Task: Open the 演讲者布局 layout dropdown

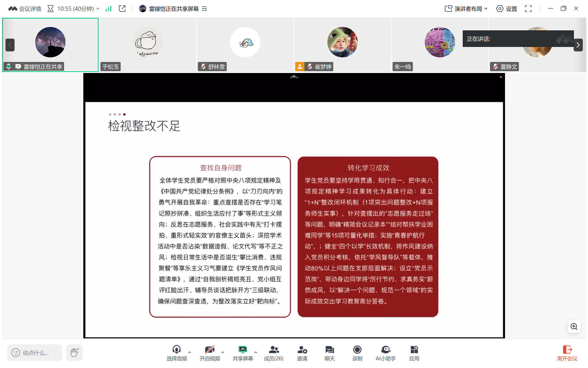Action: coord(466,9)
